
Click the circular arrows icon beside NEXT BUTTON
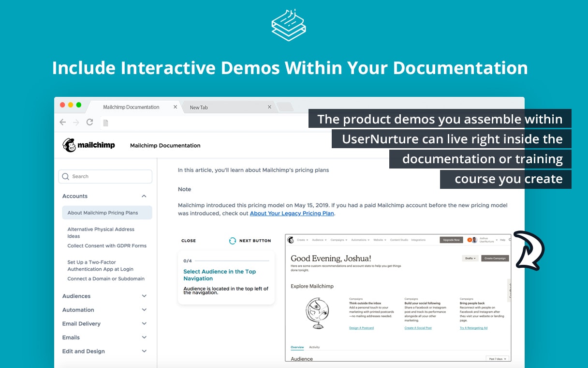233,241
